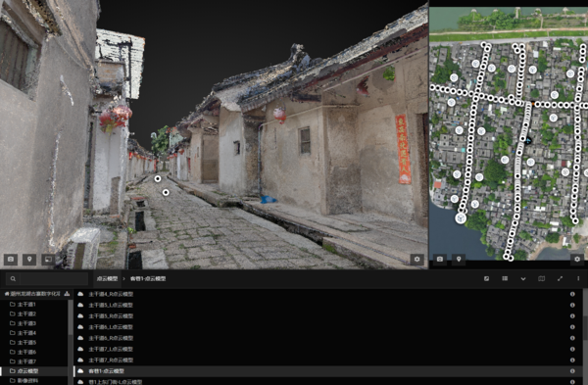Show info for 主干道6_R点云模型 row
Viewport: 588px width, 385px height.
572,338
